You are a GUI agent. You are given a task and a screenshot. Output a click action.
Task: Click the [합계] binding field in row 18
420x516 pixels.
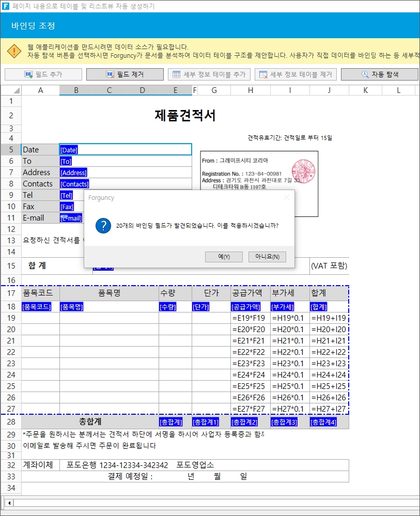pyautogui.click(x=319, y=307)
